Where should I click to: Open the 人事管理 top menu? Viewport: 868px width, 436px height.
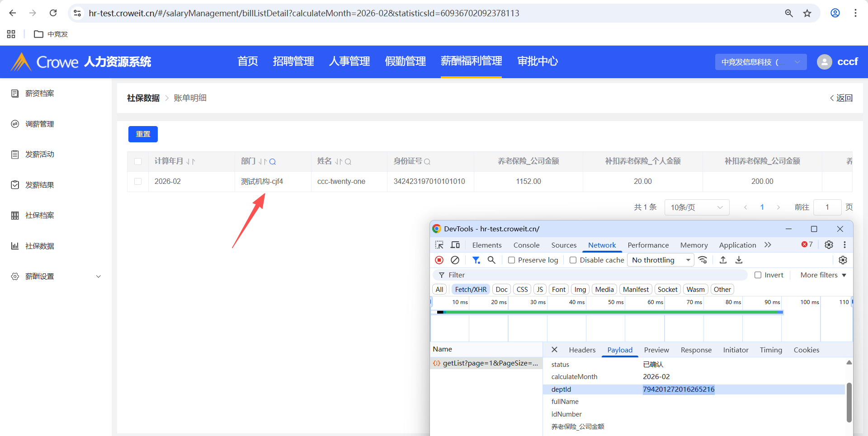pyautogui.click(x=349, y=61)
